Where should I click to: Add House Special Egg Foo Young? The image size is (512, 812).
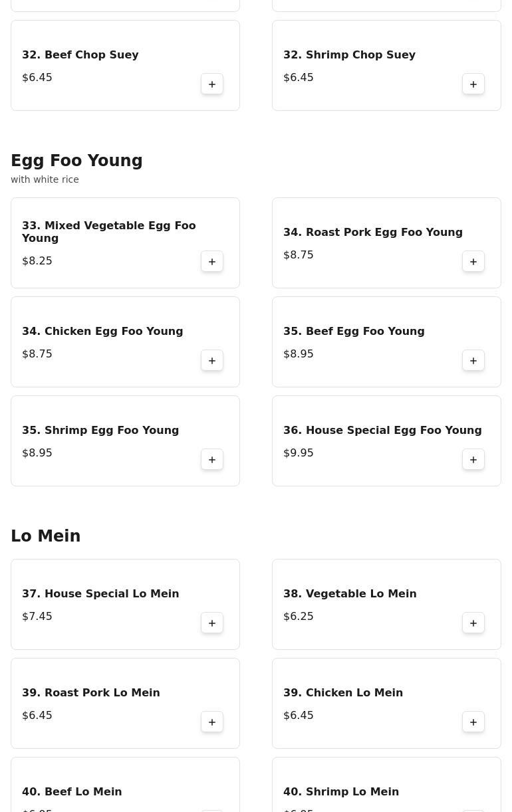[x=473, y=460]
